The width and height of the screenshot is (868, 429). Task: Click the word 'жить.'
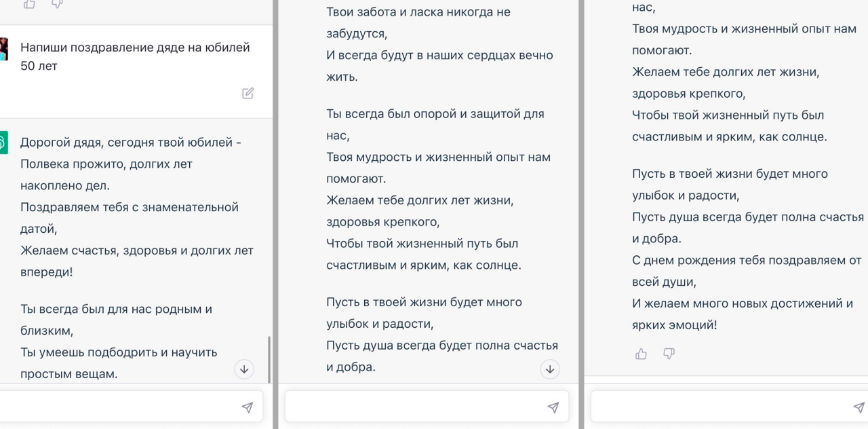point(342,77)
